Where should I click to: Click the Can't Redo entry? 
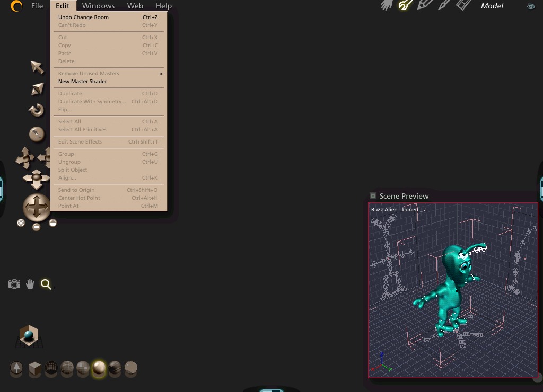click(x=108, y=25)
